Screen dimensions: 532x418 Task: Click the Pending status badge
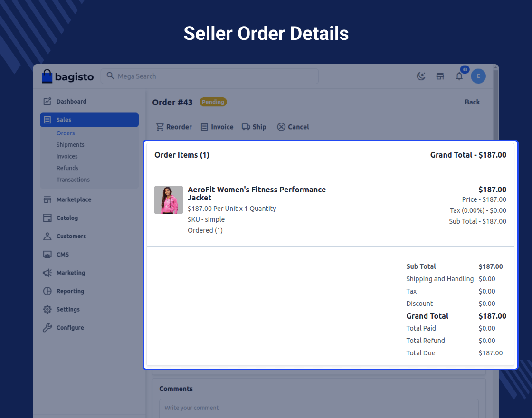click(x=213, y=102)
